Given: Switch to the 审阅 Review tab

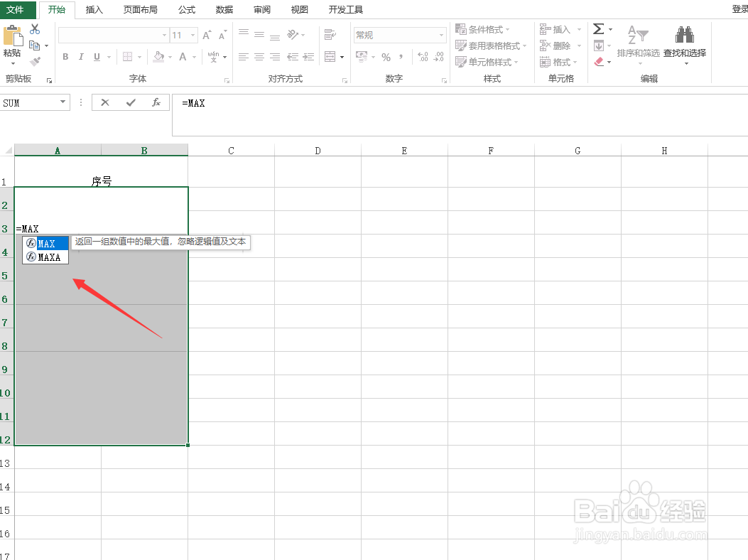Looking at the screenshot, I should 262,9.
